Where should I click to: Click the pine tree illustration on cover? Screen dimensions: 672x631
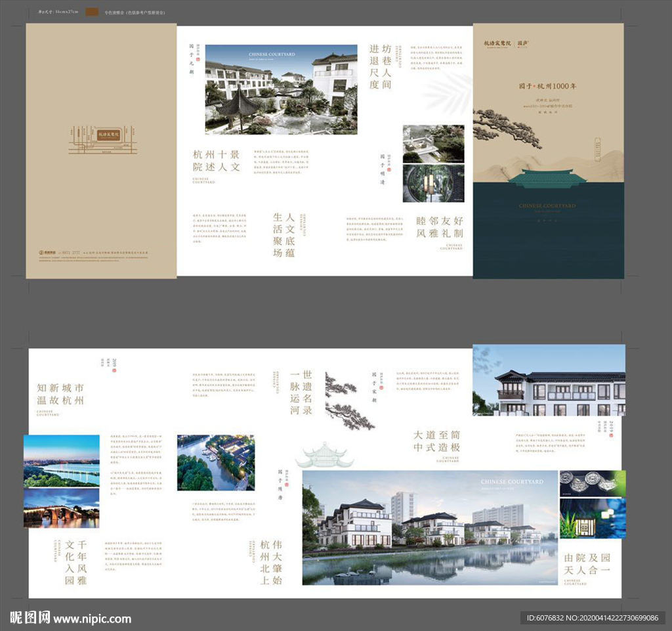[x=507, y=127]
